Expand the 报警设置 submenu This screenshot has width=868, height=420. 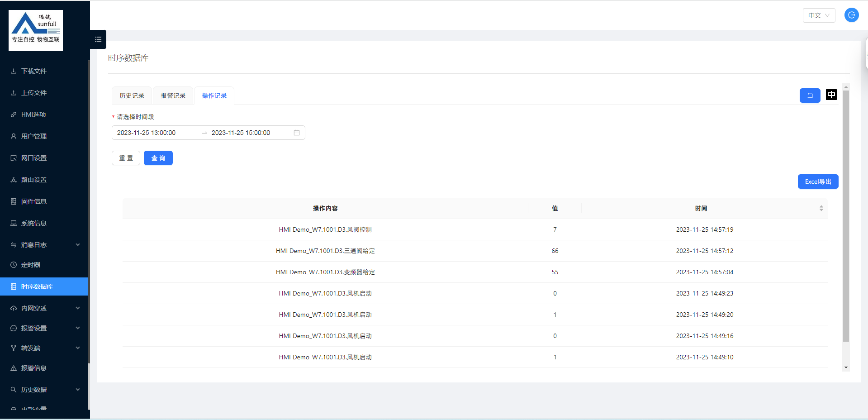click(44, 328)
